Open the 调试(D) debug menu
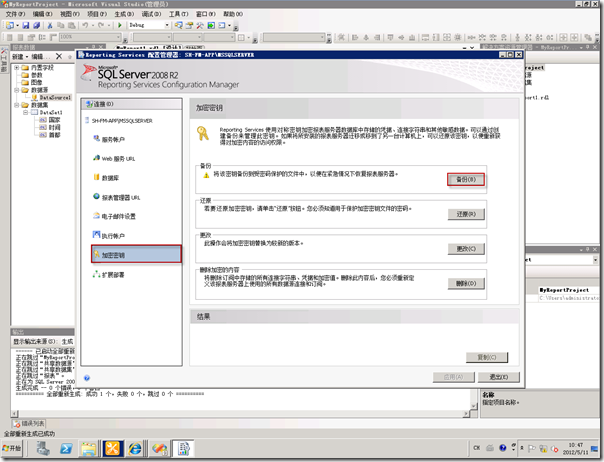The width and height of the screenshot is (604, 462). [x=151, y=14]
